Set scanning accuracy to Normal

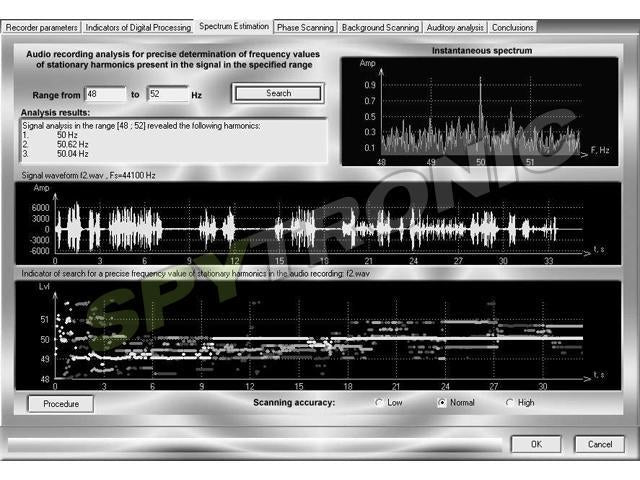point(456,403)
